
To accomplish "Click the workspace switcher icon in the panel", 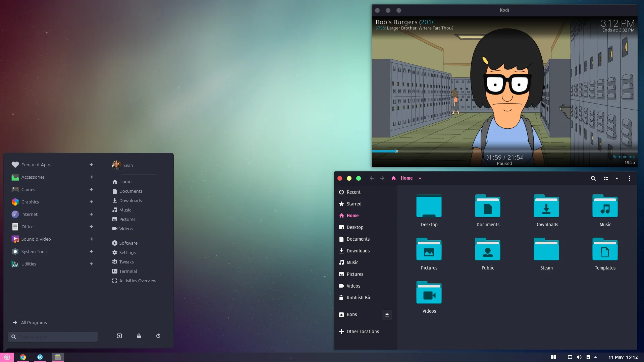I will click(554, 357).
